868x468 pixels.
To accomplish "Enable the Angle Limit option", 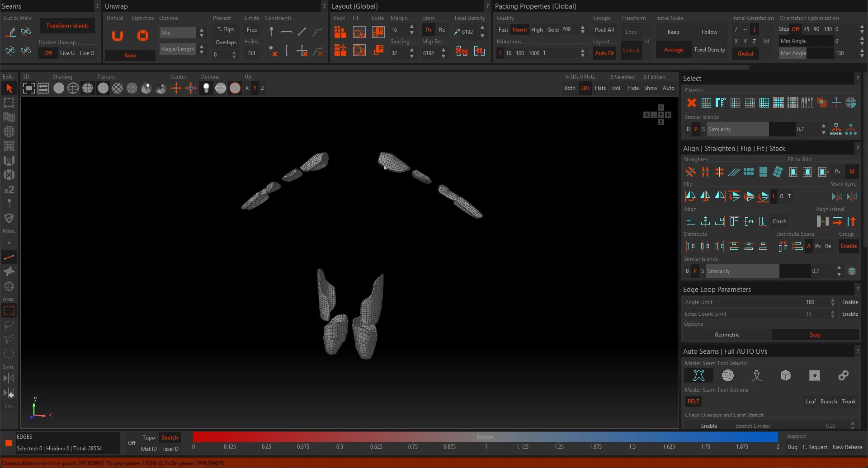I will pos(849,302).
